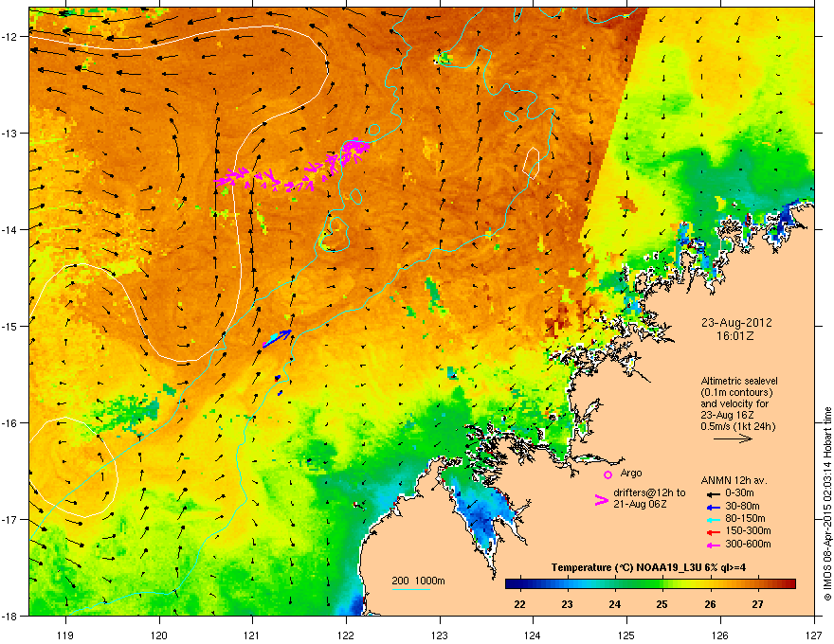Click the '27' tick label under color bar
Screen dimensions: 834x644
click(757, 604)
